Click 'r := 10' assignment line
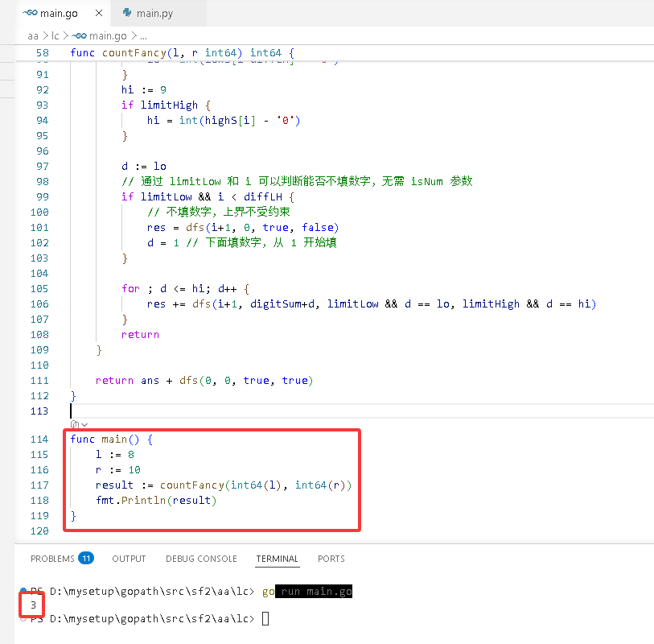 [x=118, y=469]
